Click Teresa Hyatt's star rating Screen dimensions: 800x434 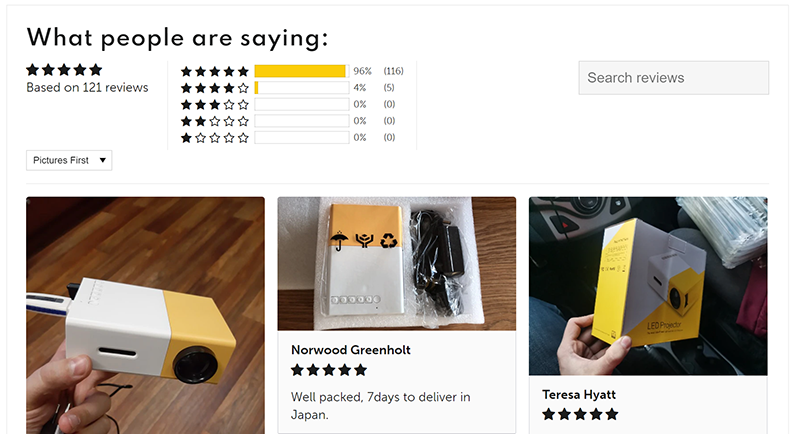click(580, 414)
